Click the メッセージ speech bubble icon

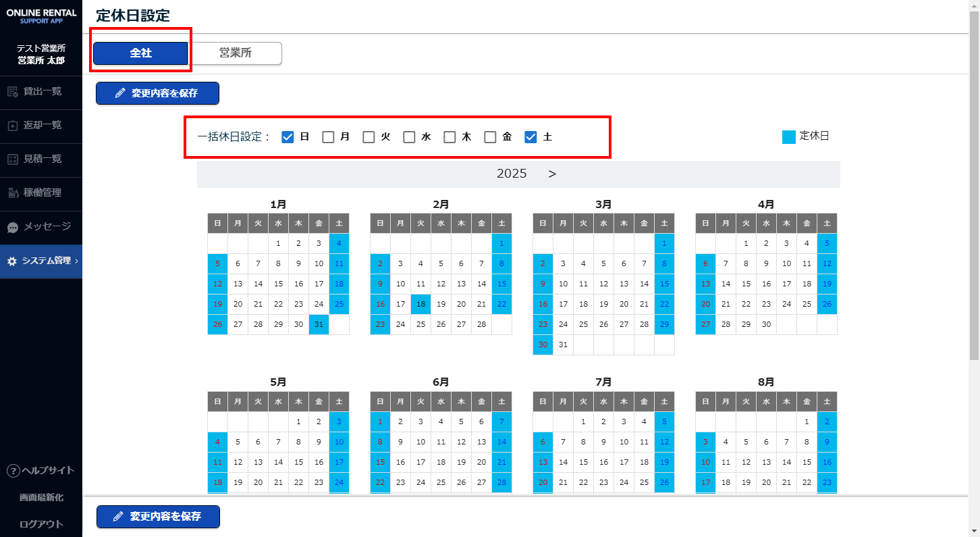(x=12, y=227)
